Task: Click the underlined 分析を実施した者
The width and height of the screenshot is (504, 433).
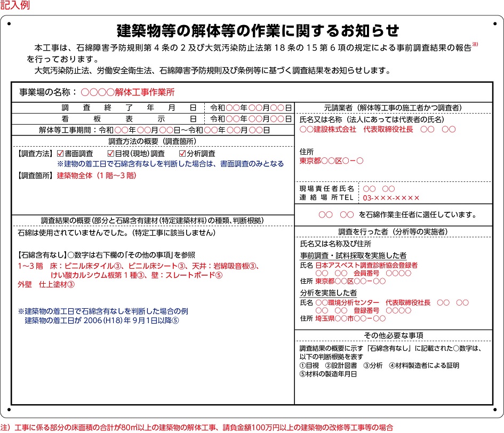Action: coord(328,293)
